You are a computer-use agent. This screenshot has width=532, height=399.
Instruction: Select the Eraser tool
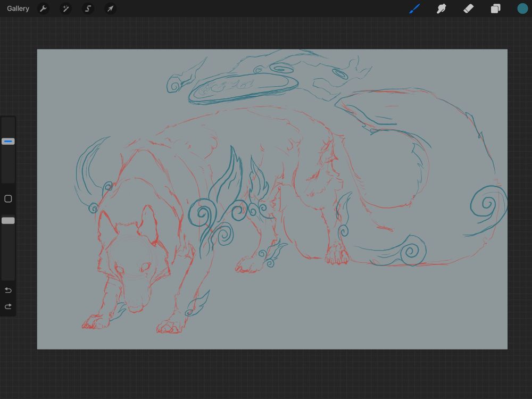click(x=468, y=9)
